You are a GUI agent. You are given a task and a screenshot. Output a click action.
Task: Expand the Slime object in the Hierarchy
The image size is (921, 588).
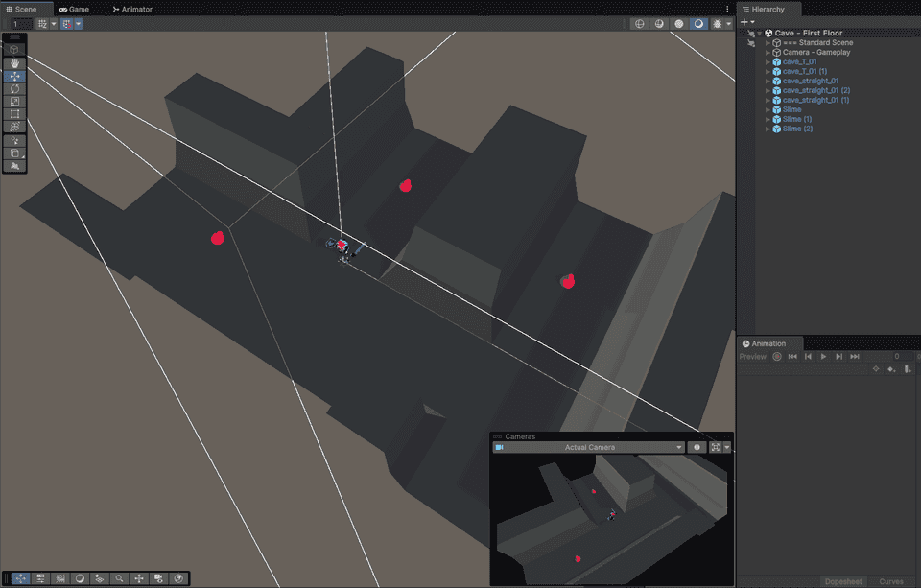pos(767,109)
